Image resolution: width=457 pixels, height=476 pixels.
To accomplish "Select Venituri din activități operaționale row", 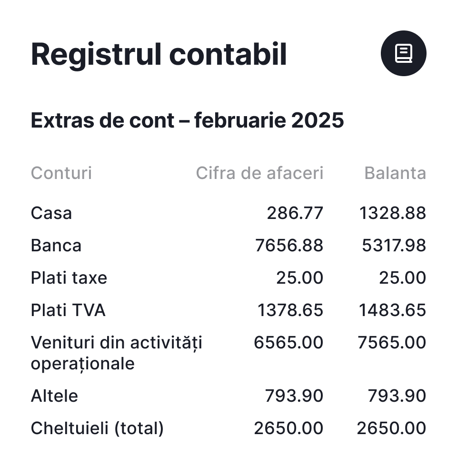I will point(117,353).
